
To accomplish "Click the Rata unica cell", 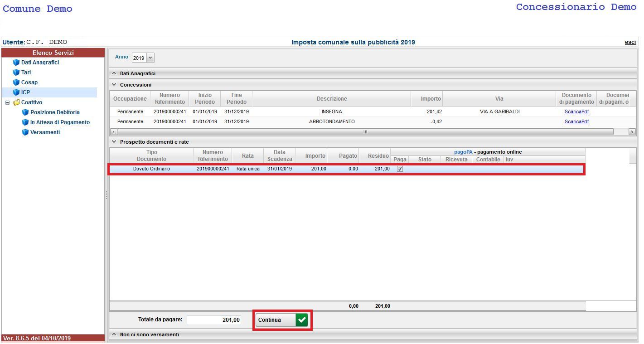I will click(248, 169).
